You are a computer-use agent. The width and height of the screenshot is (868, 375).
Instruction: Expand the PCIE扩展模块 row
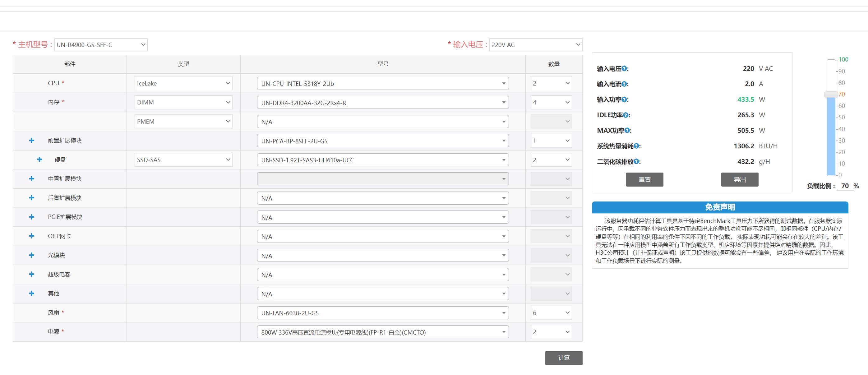click(32, 217)
